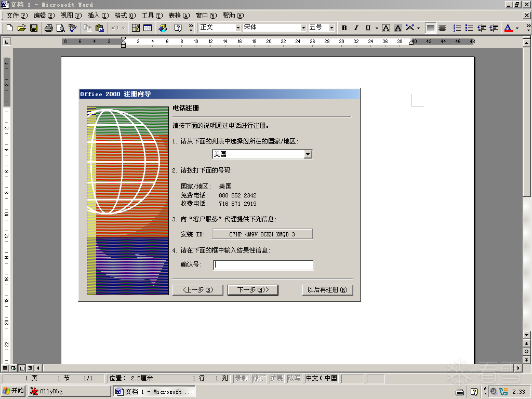Paste from clipboard

(x=99, y=28)
